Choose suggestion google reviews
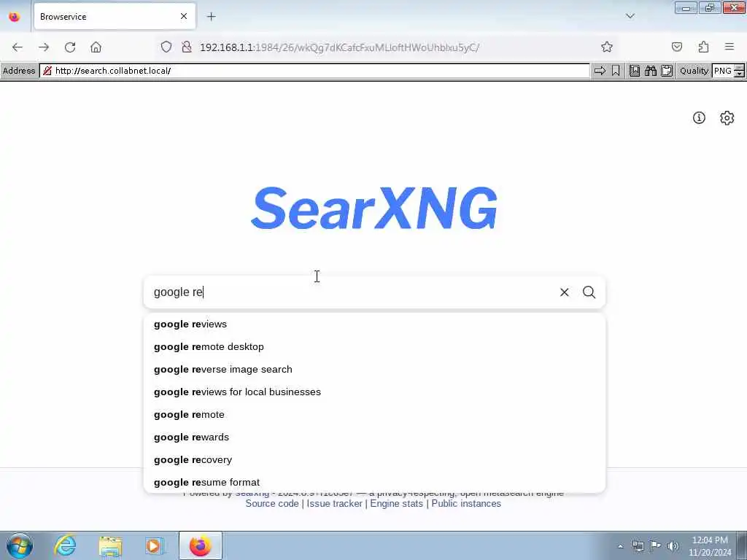 click(374, 324)
